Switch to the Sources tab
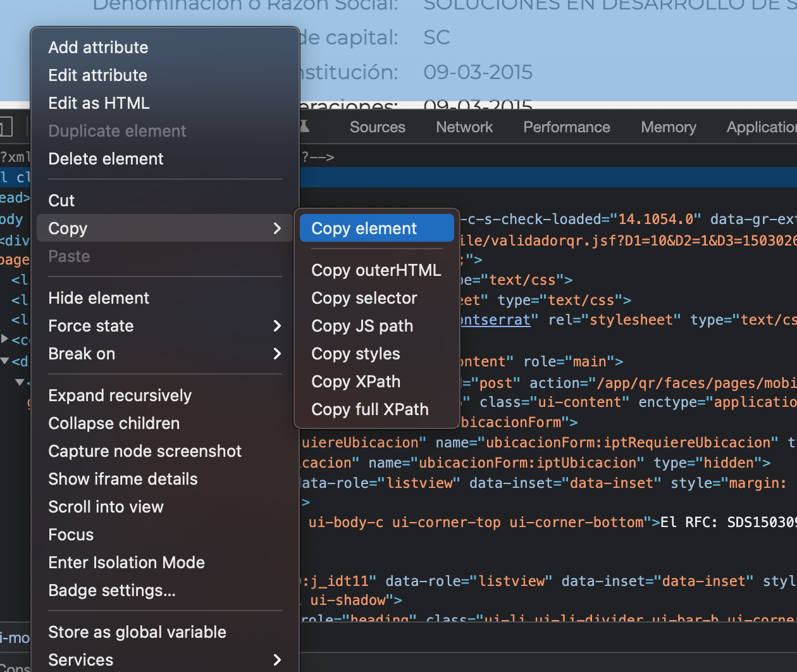Image resolution: width=797 pixels, height=672 pixels. click(378, 127)
